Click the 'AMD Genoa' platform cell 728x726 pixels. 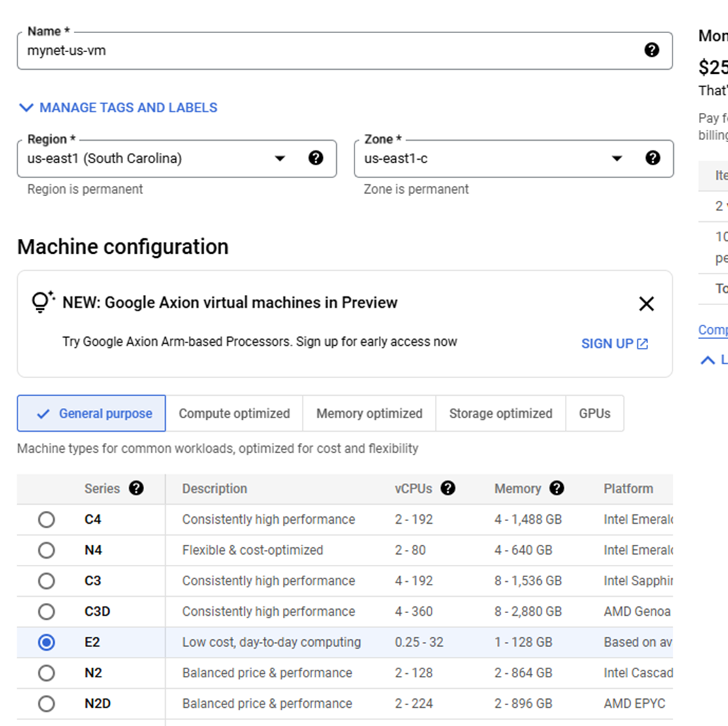click(637, 612)
